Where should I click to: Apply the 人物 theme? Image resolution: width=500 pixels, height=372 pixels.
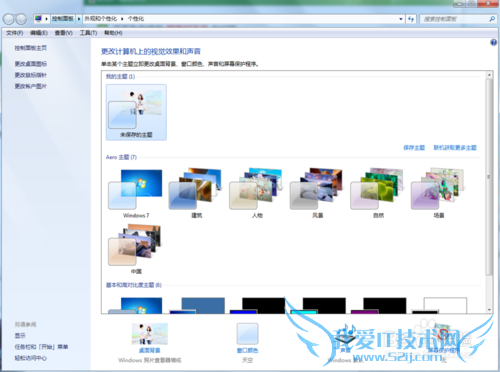[x=257, y=193]
